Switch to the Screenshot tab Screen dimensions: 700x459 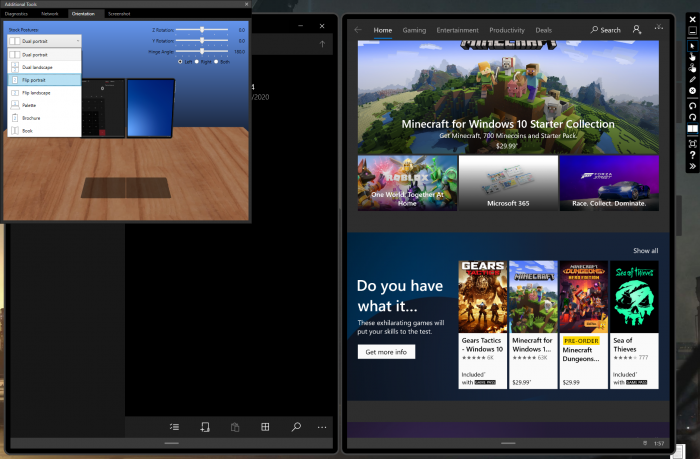click(x=119, y=14)
